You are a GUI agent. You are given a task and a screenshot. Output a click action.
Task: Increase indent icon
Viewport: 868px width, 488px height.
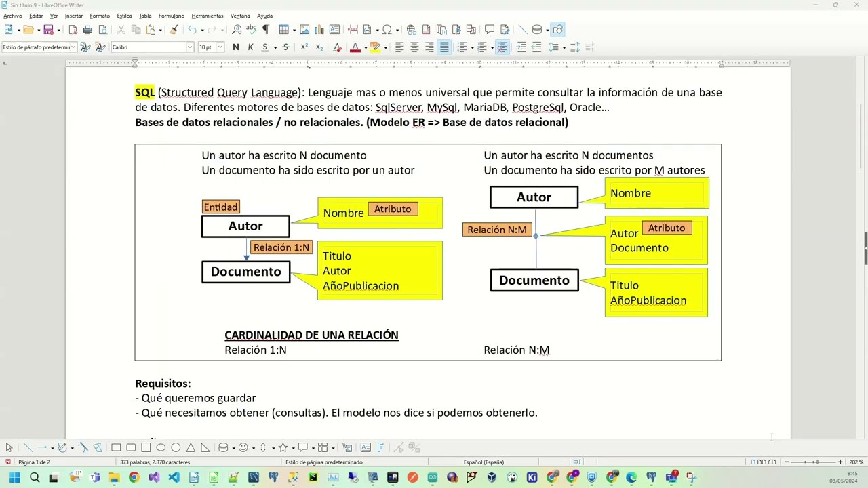coord(521,47)
